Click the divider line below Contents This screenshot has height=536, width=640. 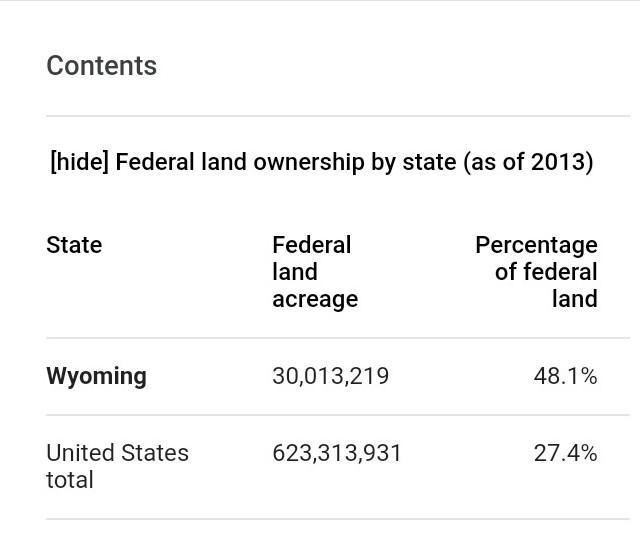click(338, 116)
